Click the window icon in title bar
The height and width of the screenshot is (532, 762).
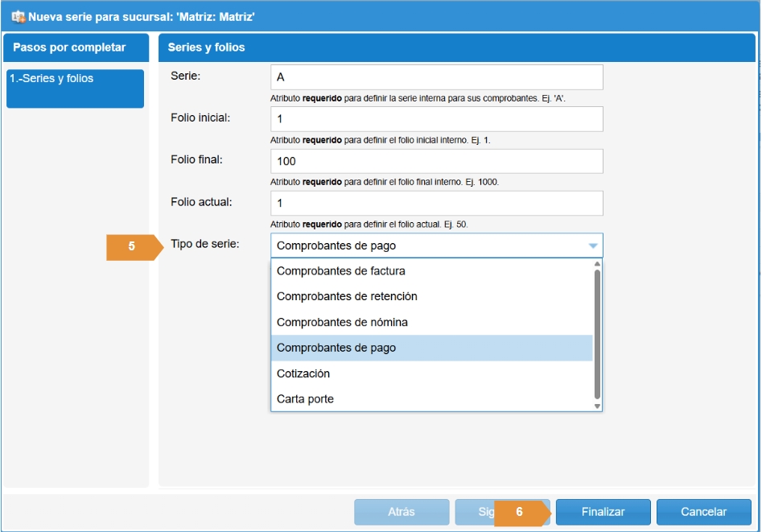tap(18, 16)
